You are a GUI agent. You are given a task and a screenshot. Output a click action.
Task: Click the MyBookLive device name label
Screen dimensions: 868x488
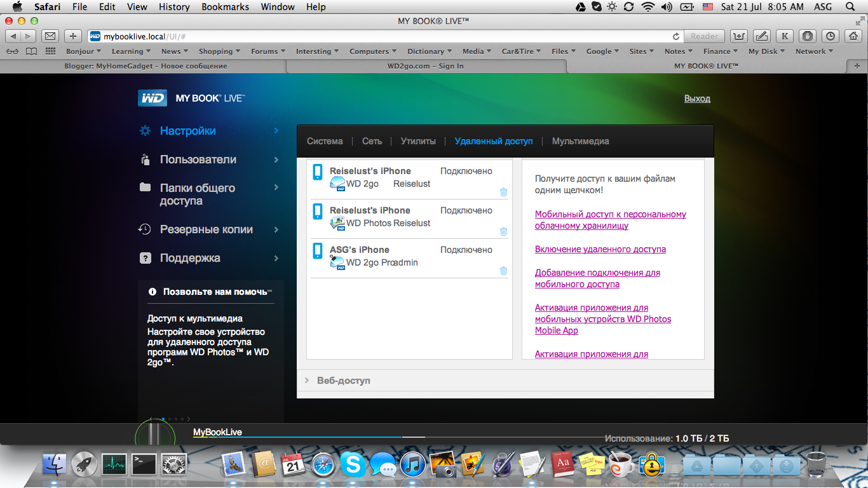pos(217,432)
